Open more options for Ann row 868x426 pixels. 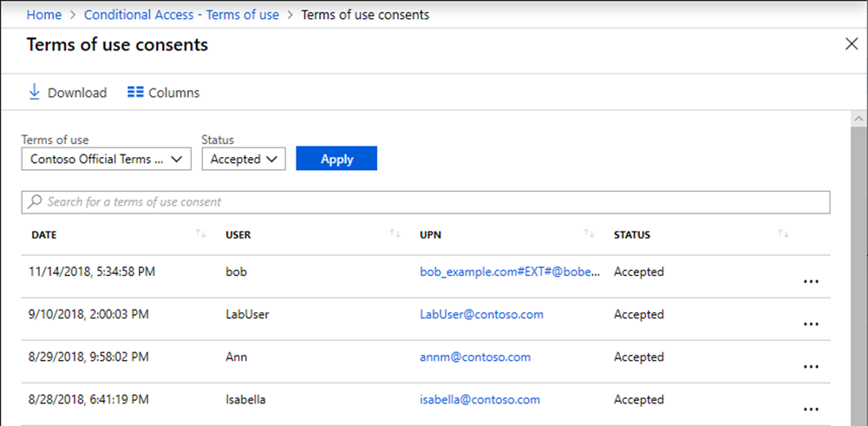[x=811, y=367]
